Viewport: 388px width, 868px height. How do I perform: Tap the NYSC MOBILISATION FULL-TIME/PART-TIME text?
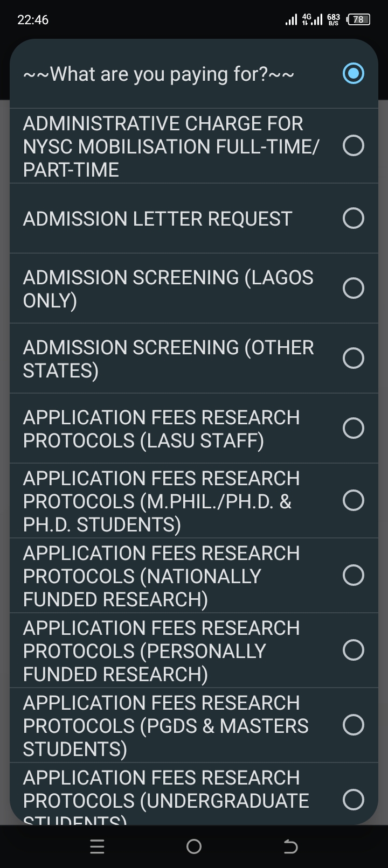[171, 146]
